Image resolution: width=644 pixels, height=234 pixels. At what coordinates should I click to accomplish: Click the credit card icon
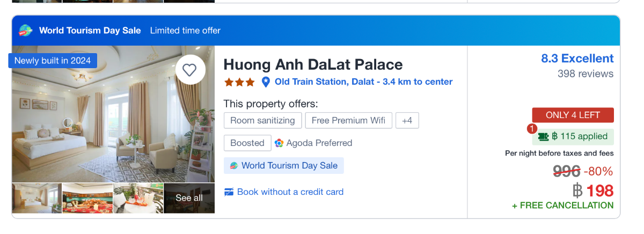tap(229, 192)
